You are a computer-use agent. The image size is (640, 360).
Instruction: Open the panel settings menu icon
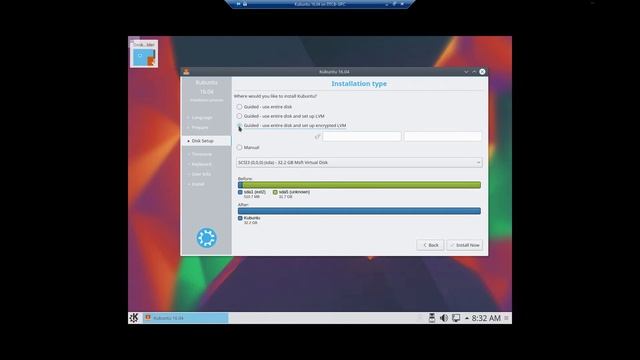507,318
